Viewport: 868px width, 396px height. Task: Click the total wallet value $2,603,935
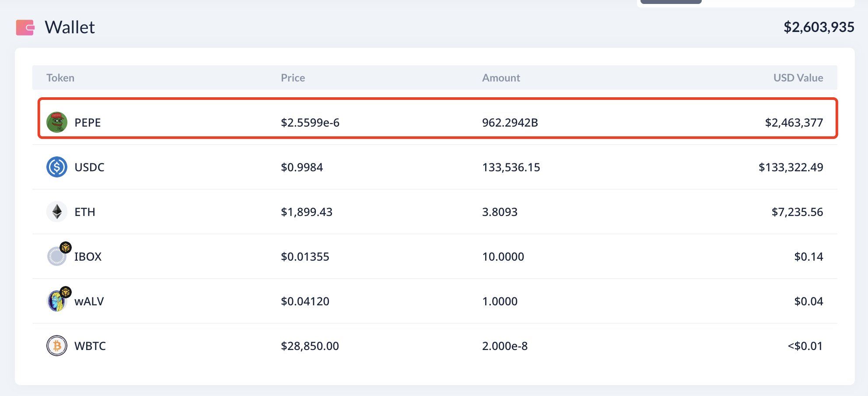[x=819, y=28]
